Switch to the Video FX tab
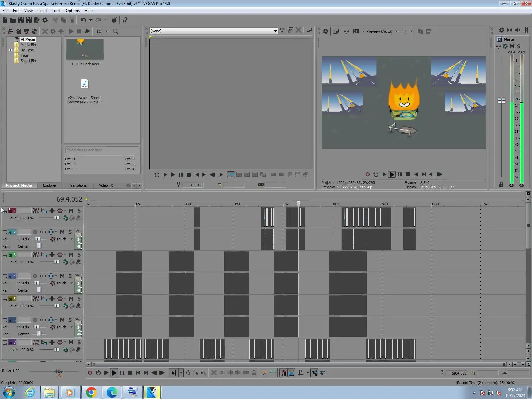The image size is (532, 399). (x=106, y=185)
